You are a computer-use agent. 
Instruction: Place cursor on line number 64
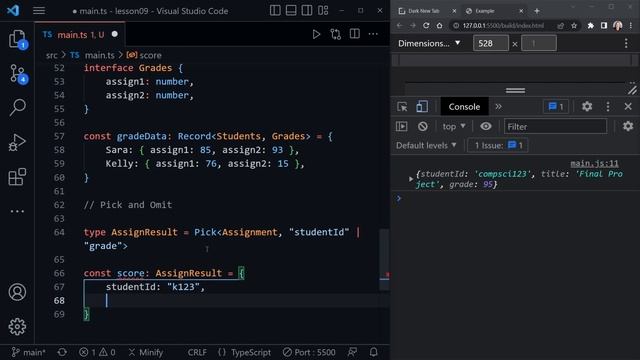pyautogui.click(x=59, y=232)
